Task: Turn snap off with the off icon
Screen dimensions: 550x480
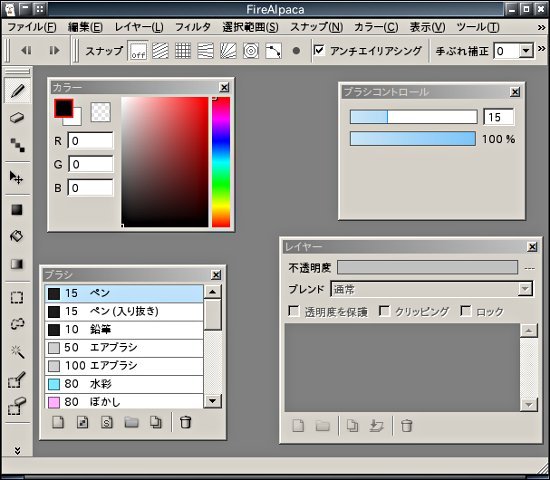Action: 138,51
